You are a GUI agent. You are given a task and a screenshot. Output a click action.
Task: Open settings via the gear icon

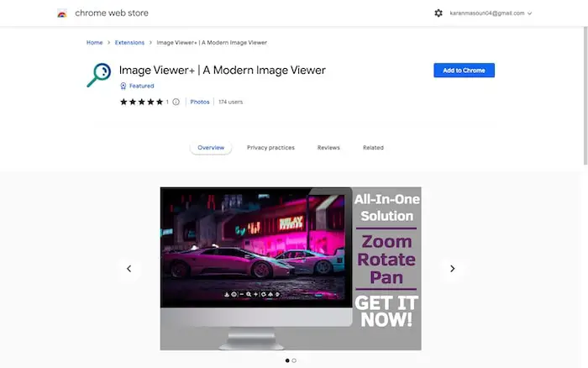pos(438,13)
